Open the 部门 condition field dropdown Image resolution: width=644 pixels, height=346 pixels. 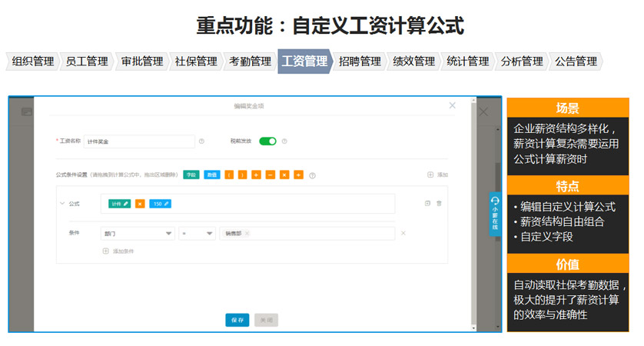(138, 234)
